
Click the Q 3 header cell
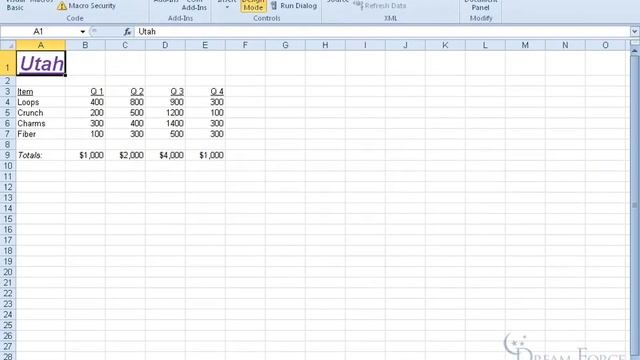165,91
